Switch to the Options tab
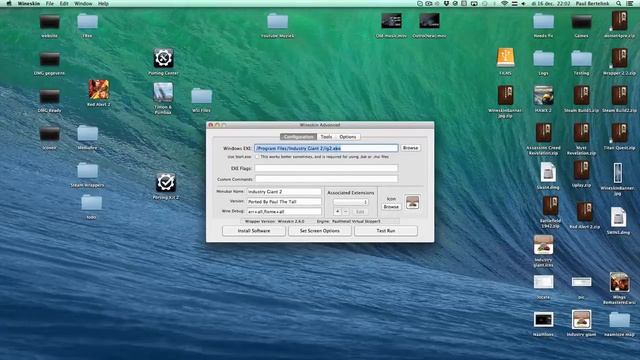 [x=347, y=137]
